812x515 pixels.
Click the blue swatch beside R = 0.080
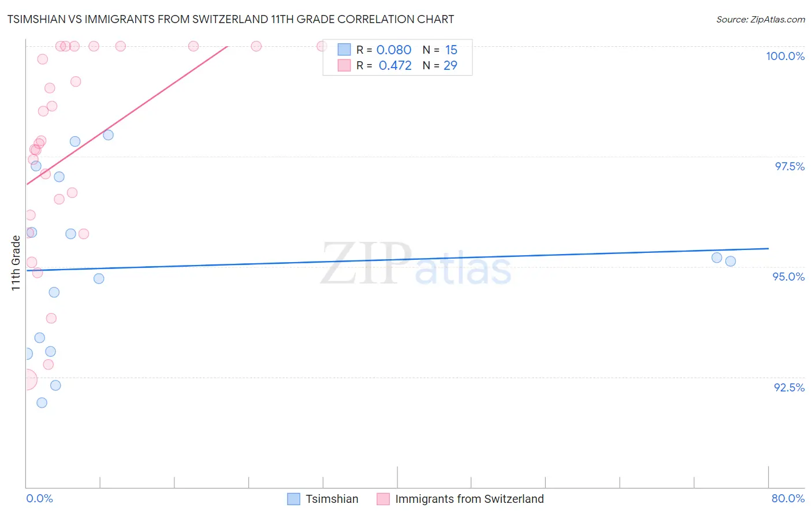tap(344, 50)
